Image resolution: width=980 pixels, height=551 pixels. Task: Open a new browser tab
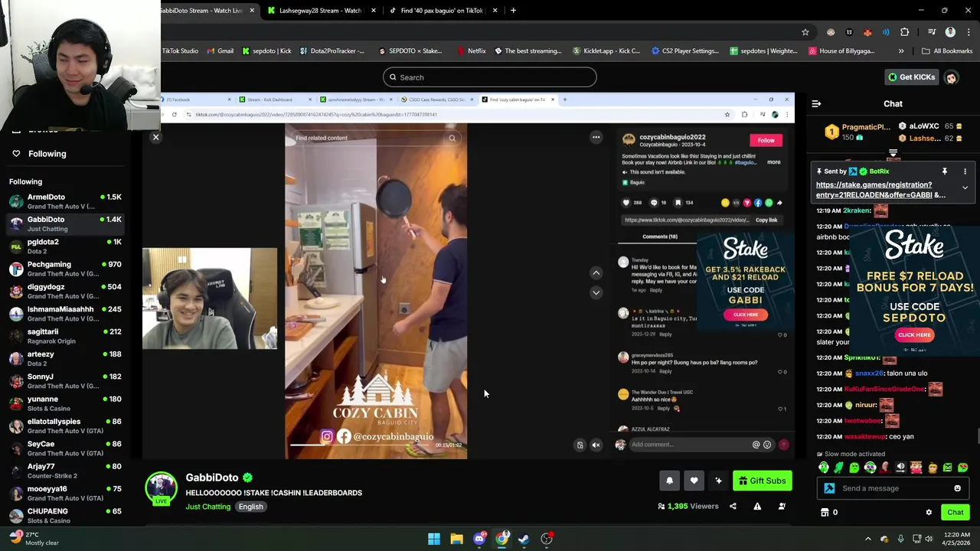(x=513, y=11)
